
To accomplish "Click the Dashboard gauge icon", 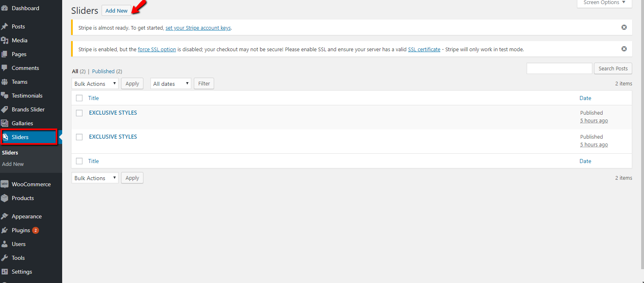I will point(4,8).
